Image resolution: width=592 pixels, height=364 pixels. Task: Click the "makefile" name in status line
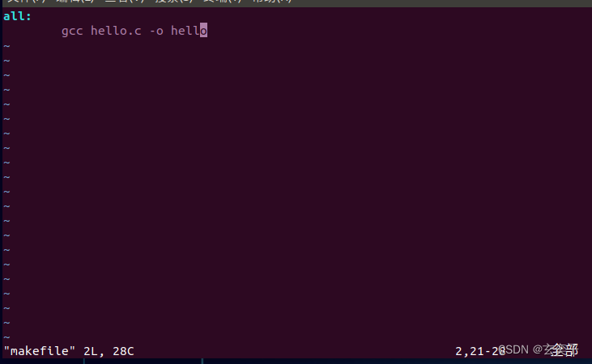coord(39,351)
